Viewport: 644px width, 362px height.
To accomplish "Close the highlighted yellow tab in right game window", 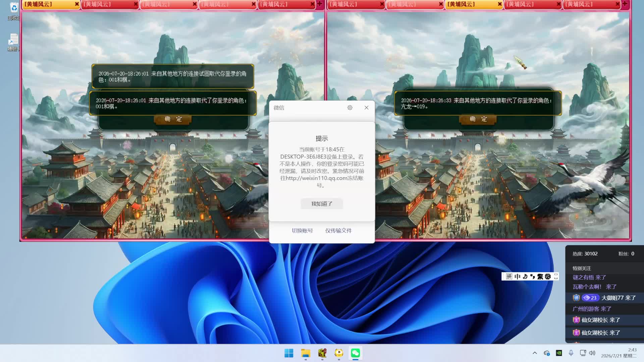I will point(500,4).
